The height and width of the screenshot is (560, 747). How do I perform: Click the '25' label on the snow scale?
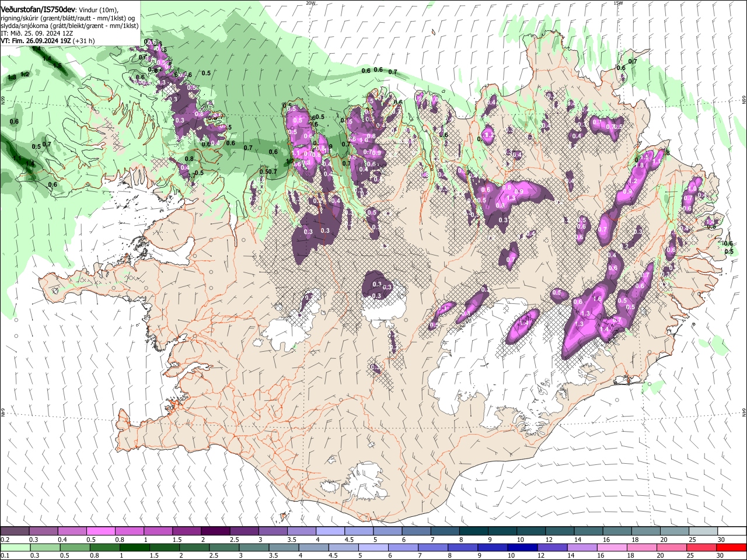(692, 540)
